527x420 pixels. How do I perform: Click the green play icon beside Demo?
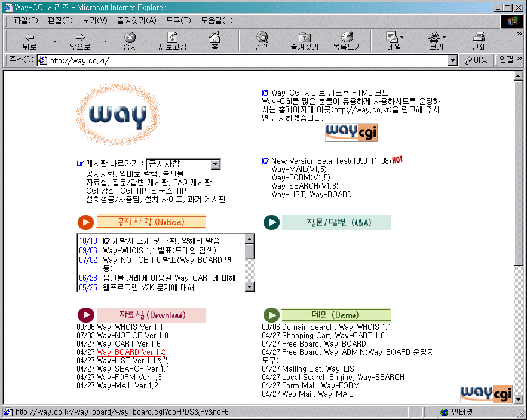point(271,315)
